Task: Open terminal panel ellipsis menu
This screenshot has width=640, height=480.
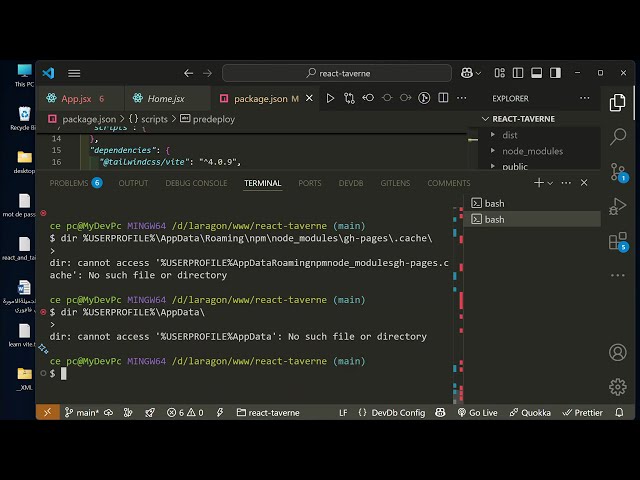Action: [566, 183]
